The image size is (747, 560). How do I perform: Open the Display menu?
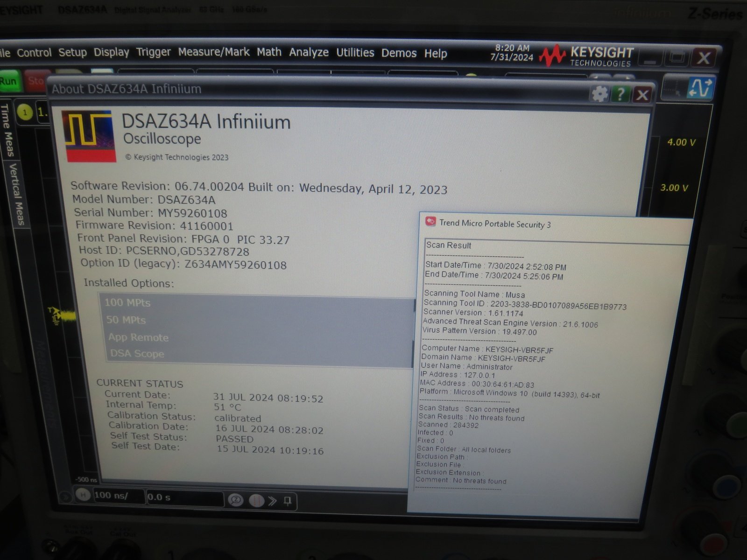111,52
